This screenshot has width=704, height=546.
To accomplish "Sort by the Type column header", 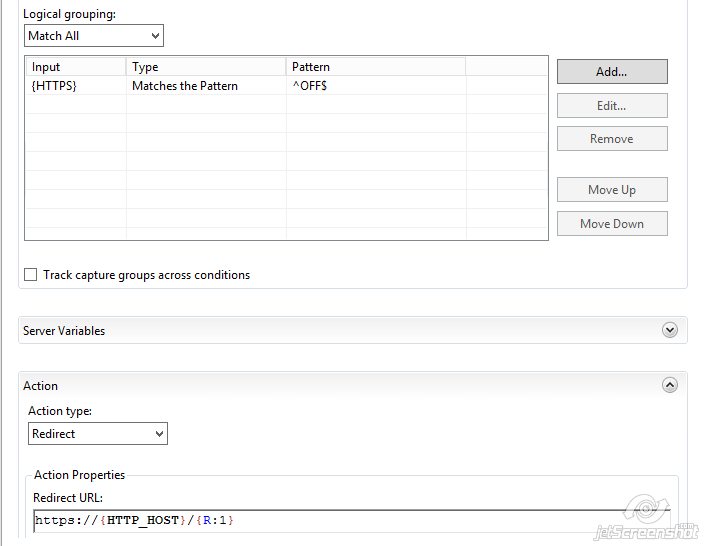I will (205, 67).
